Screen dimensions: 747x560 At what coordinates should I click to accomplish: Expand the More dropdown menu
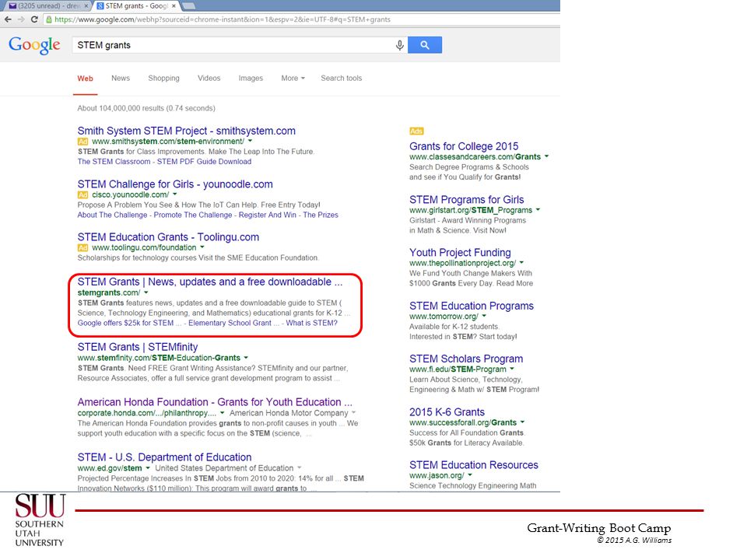pos(293,78)
